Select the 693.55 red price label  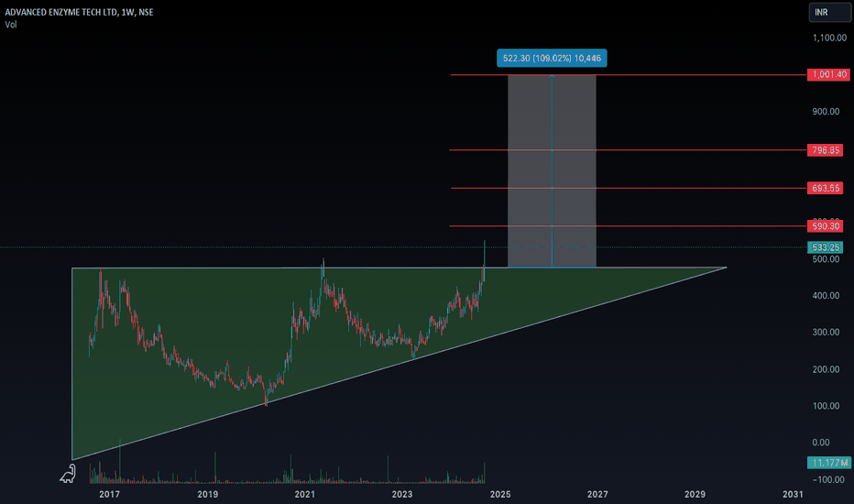(825, 188)
